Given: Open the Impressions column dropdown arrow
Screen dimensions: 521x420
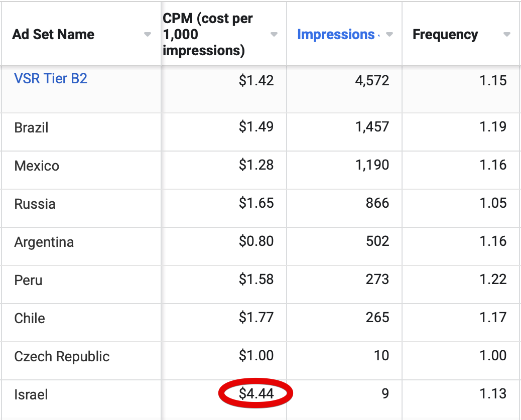Looking at the screenshot, I should pyautogui.click(x=389, y=35).
